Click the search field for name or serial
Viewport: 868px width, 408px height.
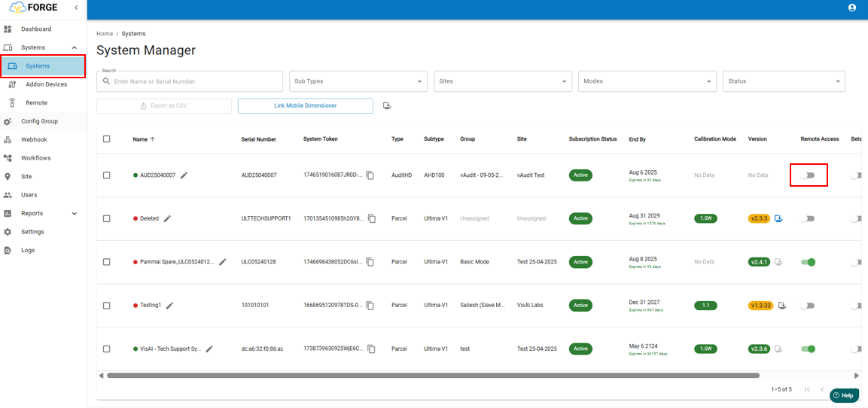click(x=196, y=81)
